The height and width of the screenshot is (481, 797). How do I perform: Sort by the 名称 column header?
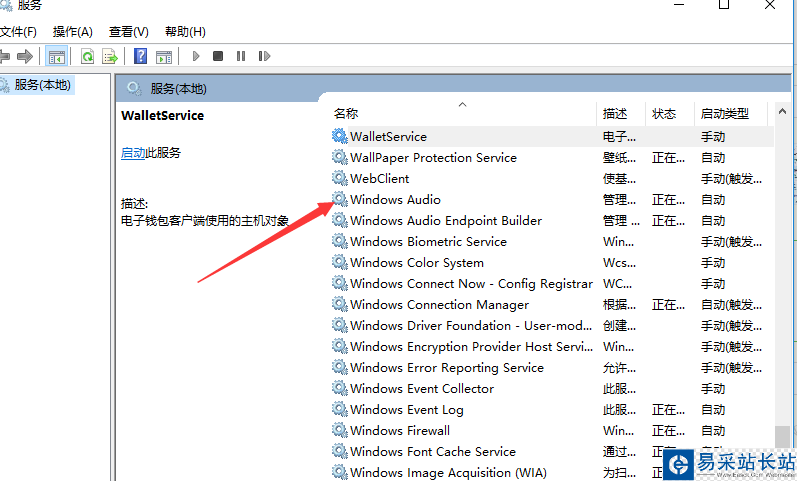tap(346, 113)
